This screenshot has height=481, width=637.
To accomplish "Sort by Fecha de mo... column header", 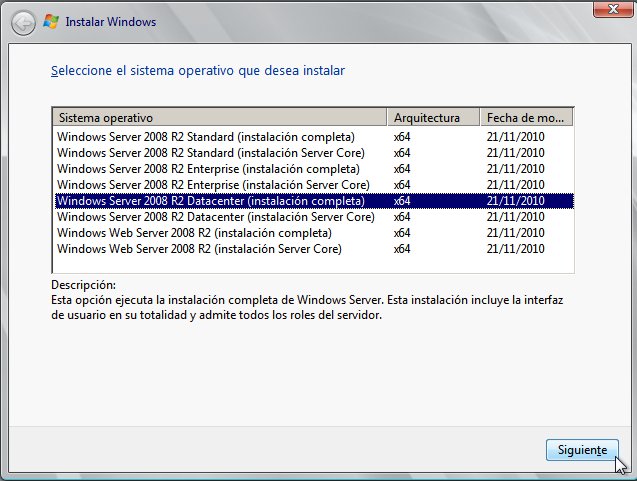I will click(526, 117).
